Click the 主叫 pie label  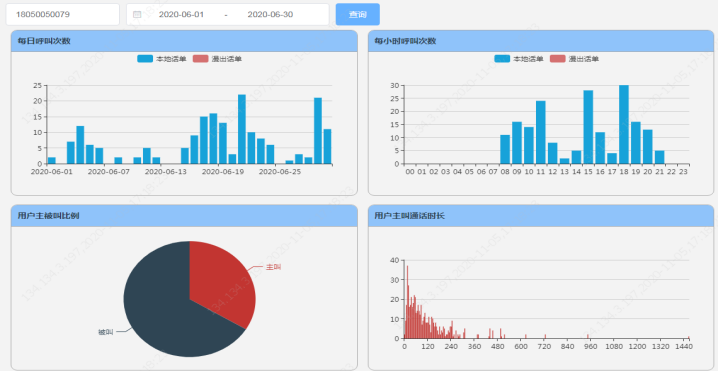[x=273, y=267]
